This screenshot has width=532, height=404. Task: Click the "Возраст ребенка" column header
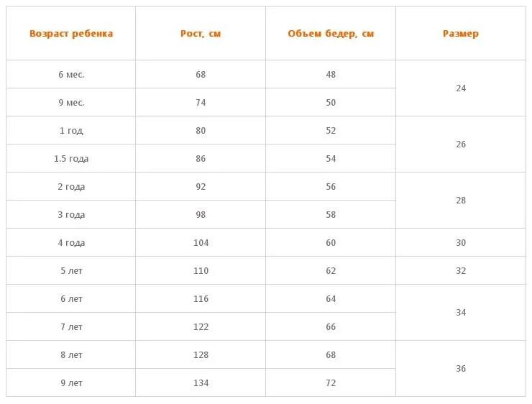click(x=71, y=34)
